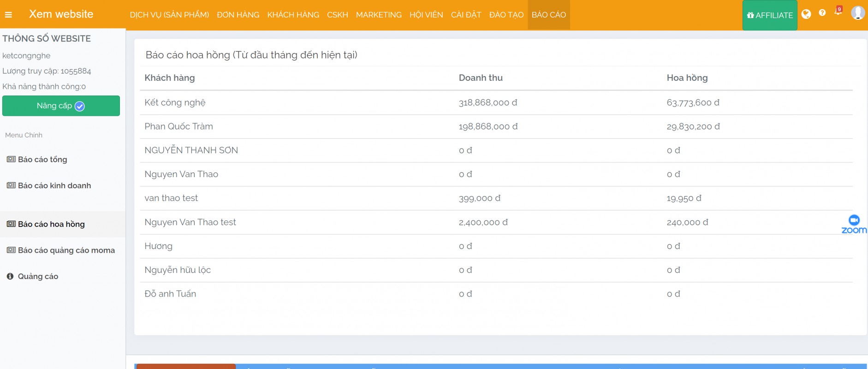
Task: Go to ĐƠN HÀNG menu
Action: click(238, 15)
